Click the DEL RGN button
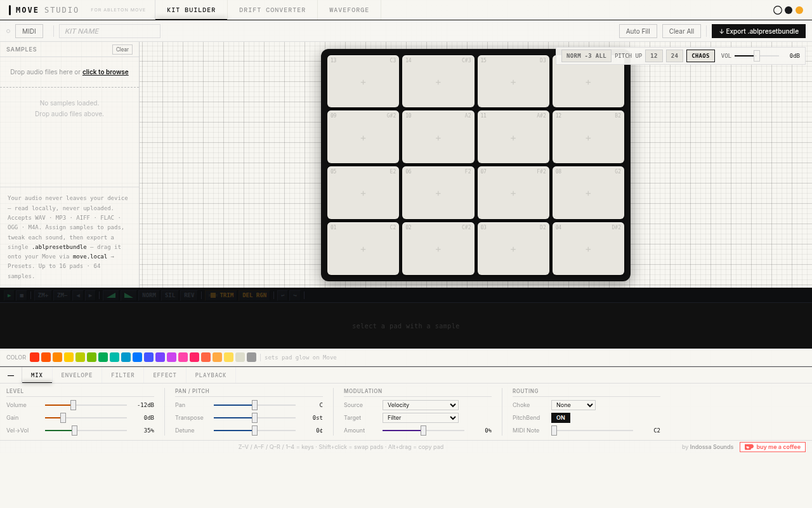Screen dimensions: 812x508 tap(254, 295)
